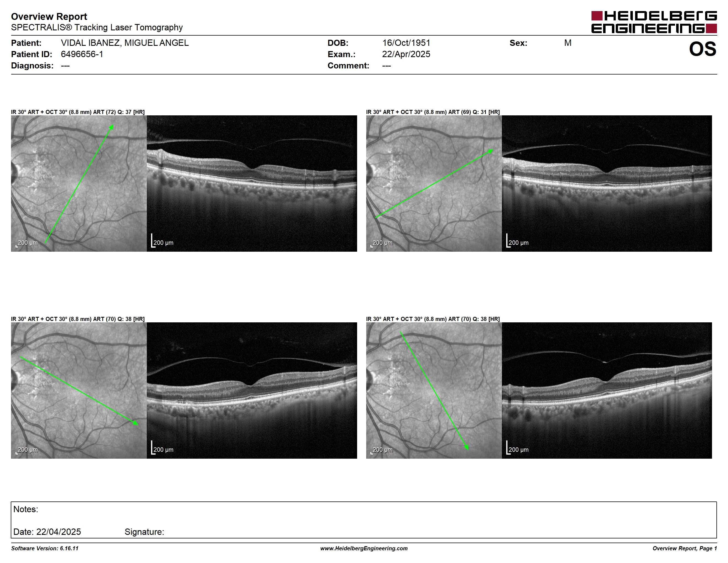Viewport: 728px width, 563px height.
Task: Click the scan caption with ART (69) Q: 31
Action: point(433,112)
